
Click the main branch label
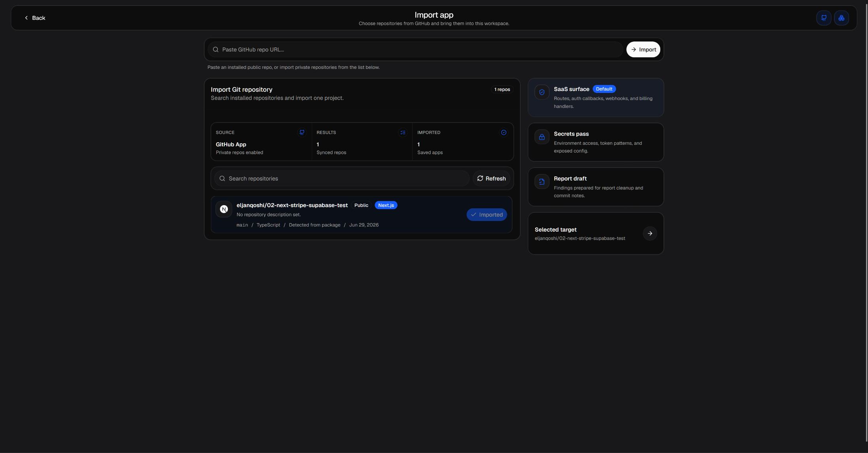point(242,225)
